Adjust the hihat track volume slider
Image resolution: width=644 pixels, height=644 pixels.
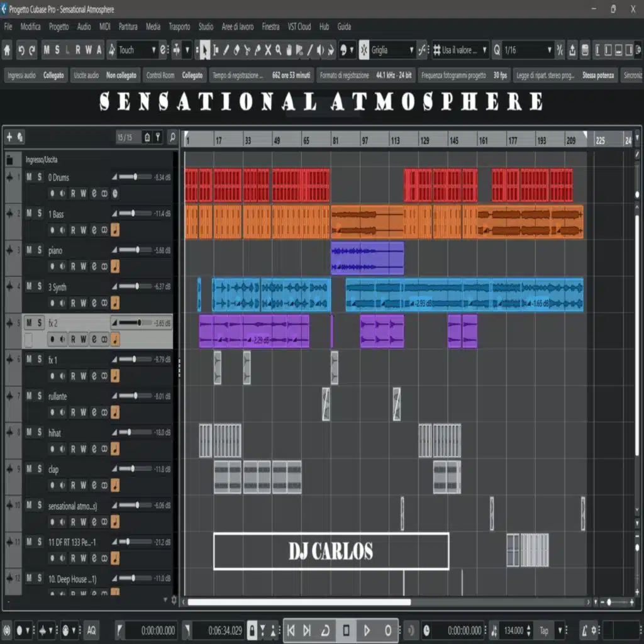click(x=129, y=433)
